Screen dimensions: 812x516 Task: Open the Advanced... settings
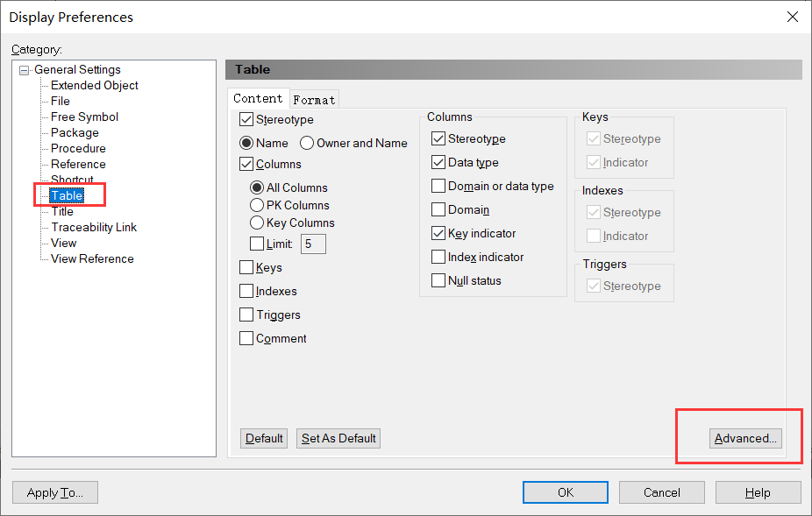point(745,438)
